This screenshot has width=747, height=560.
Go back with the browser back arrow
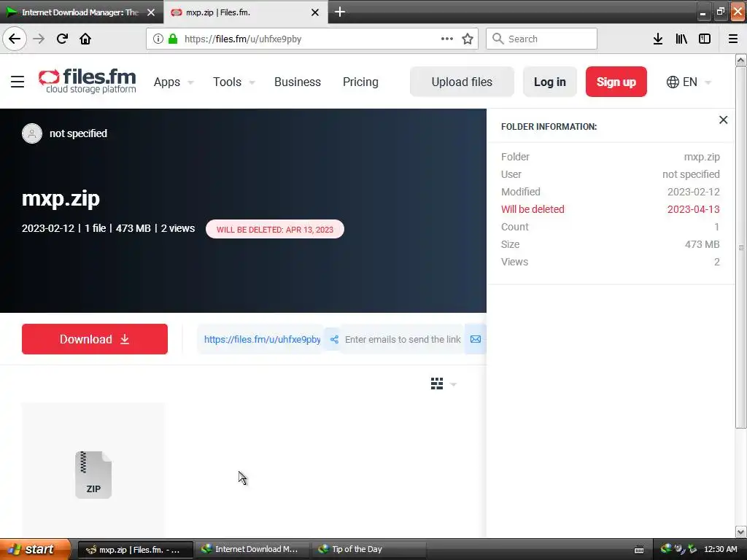(x=15, y=39)
